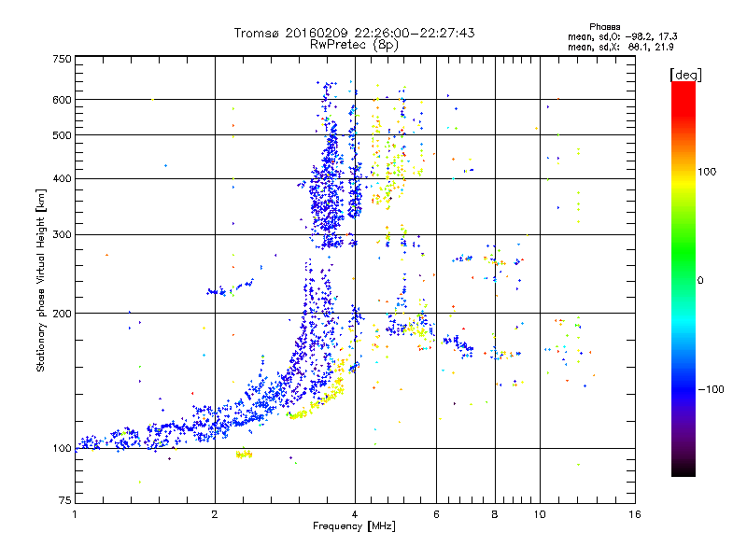747x560 pixels.
Task: Click the x-axis tick label '2'
Action: [215, 514]
